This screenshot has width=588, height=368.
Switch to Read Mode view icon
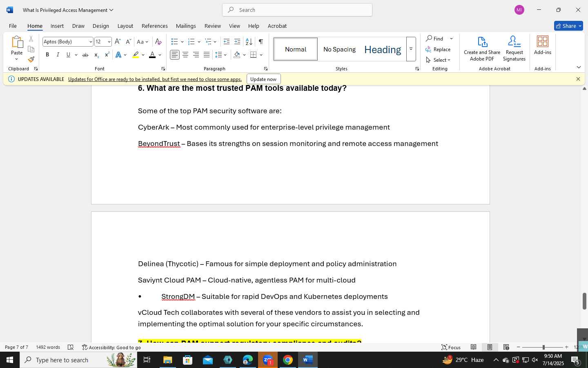(474, 347)
